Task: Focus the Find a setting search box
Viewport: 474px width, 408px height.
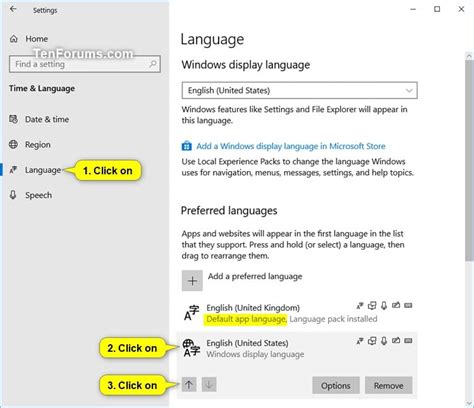Action: [x=85, y=64]
